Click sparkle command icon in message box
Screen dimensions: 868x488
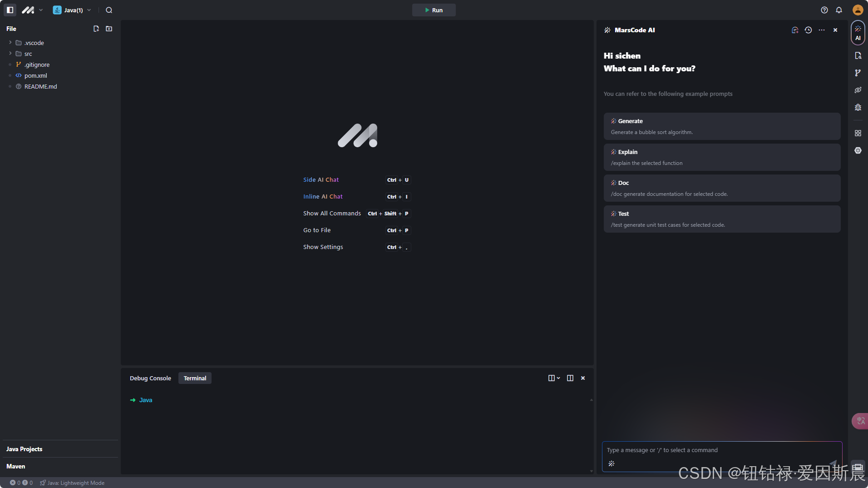click(612, 463)
